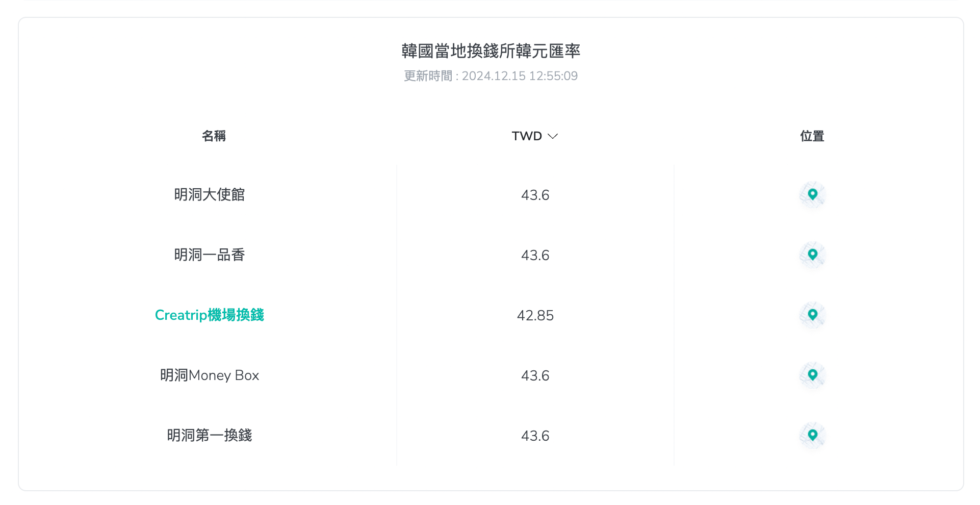Image resolution: width=980 pixels, height=505 pixels.
Task: Select the 42.85 rate of Creatrip機場換錢
Action: [535, 315]
